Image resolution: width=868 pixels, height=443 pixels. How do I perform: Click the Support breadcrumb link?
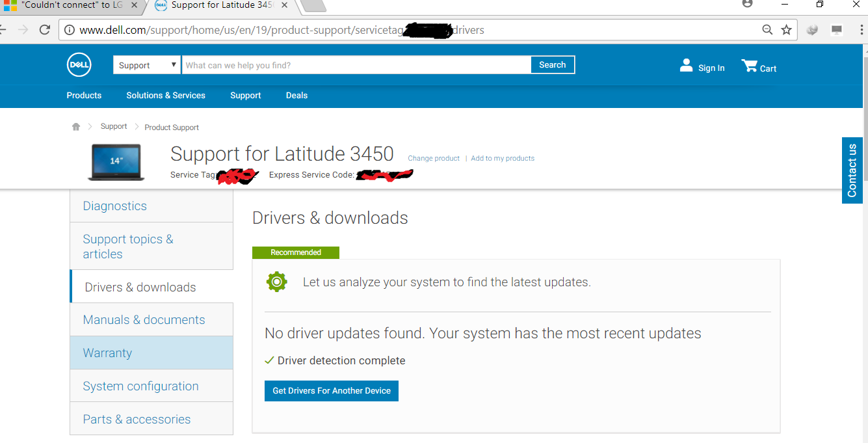click(x=114, y=126)
